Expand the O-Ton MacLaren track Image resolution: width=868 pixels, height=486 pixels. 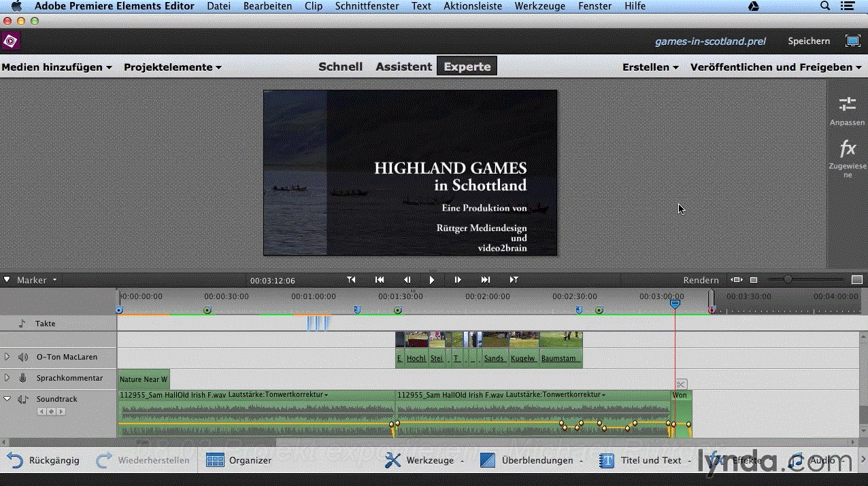(7, 357)
